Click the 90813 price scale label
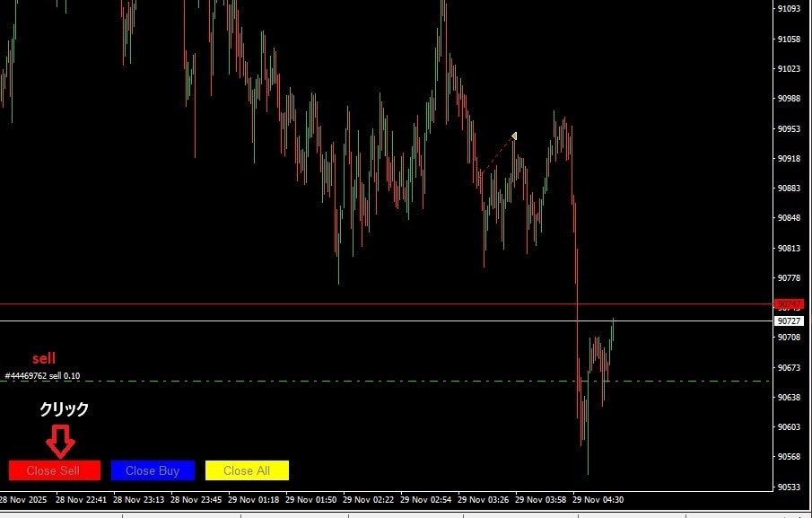This screenshot has width=812, height=518. tap(790, 248)
